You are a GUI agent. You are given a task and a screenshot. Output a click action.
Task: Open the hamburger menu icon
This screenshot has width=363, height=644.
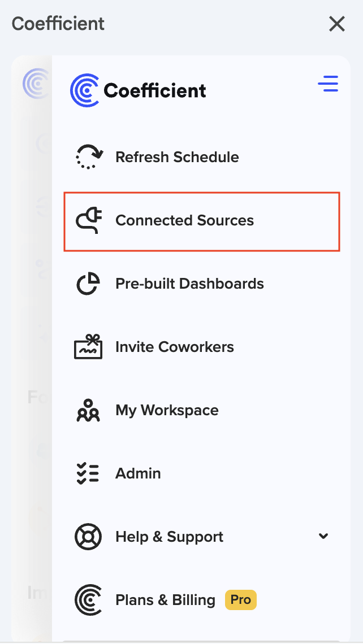coord(328,83)
